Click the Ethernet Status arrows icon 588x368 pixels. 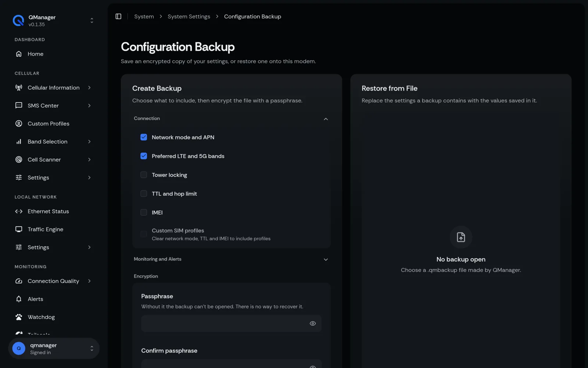(x=19, y=212)
